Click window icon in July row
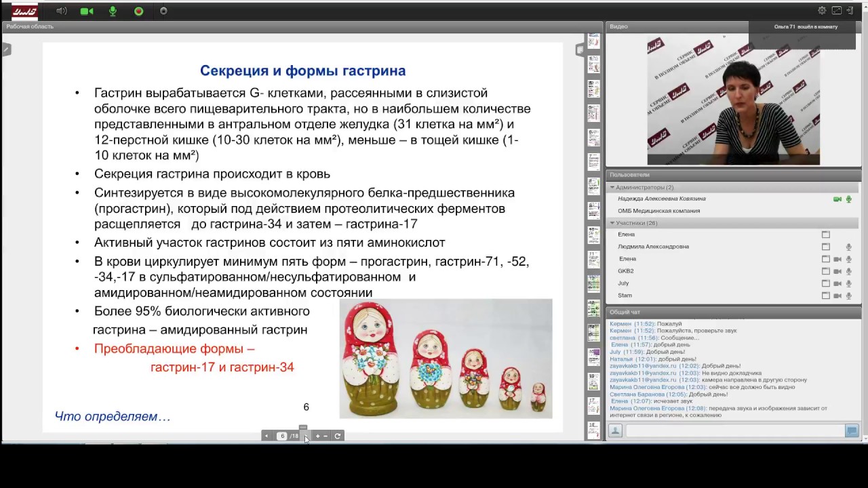The height and width of the screenshot is (488, 868). click(x=825, y=283)
